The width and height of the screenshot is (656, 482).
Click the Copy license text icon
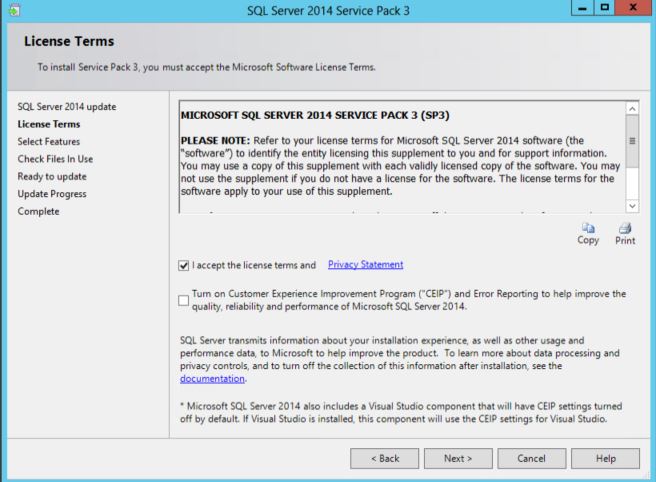click(x=588, y=228)
